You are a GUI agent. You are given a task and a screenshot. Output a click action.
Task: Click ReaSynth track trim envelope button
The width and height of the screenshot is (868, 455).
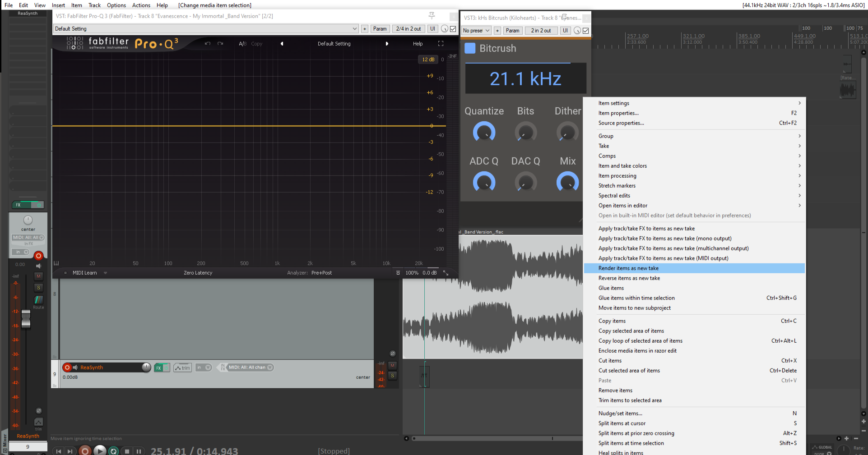[x=182, y=368]
